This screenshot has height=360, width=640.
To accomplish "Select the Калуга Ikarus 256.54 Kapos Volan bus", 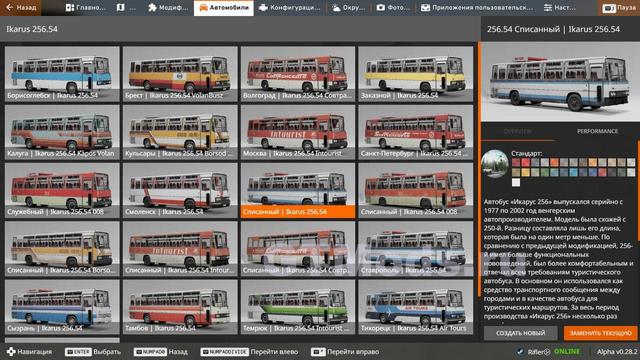I will pyautogui.click(x=62, y=132).
